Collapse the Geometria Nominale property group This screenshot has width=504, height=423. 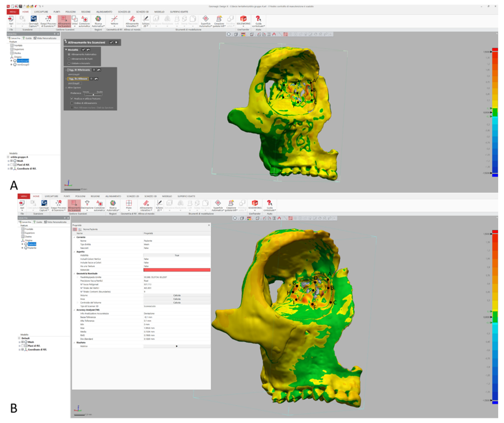(74, 274)
